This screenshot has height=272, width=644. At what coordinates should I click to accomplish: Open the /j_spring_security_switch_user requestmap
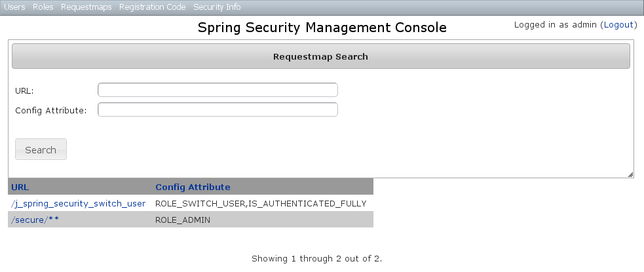78,203
